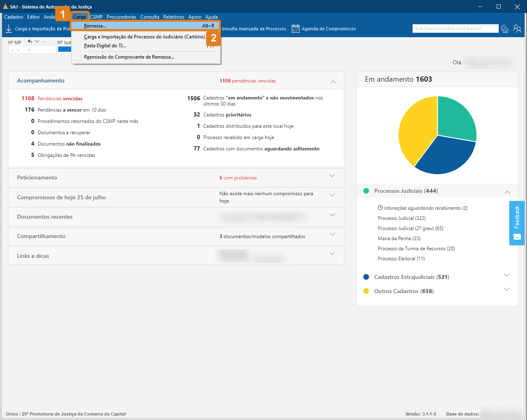Click 1108 pendências vencidas header summary
This screenshot has width=527, height=420.
[x=248, y=81]
